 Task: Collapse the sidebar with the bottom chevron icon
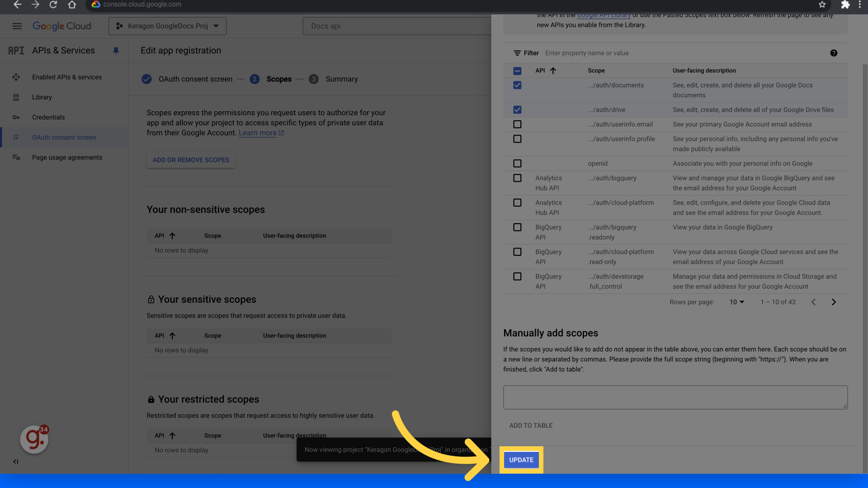click(16, 461)
